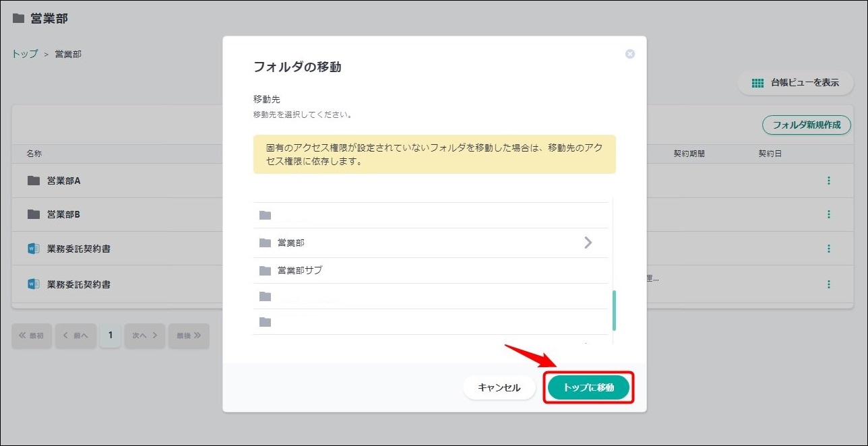Go to page 1 in pagination

111,335
